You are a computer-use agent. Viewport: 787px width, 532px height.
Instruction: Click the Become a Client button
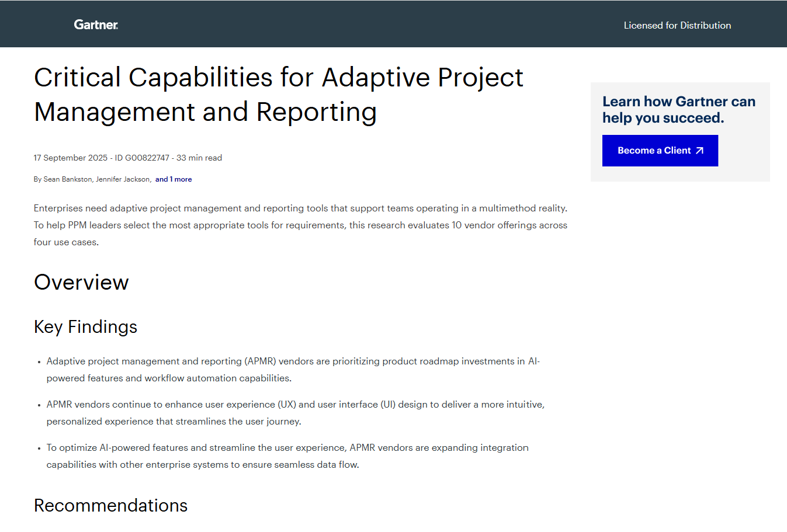pyautogui.click(x=660, y=150)
